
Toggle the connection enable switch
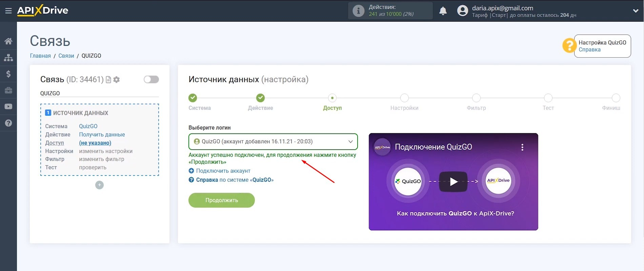point(151,79)
